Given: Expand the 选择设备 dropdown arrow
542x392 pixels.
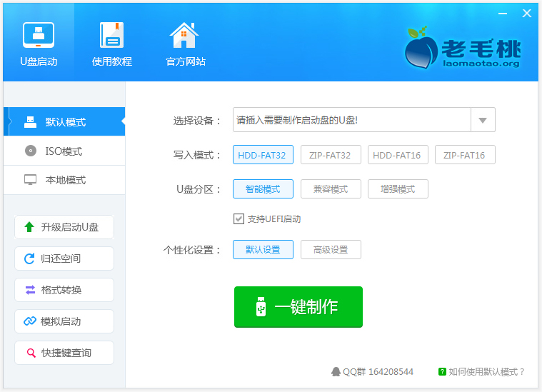Looking at the screenshot, I should [x=483, y=120].
